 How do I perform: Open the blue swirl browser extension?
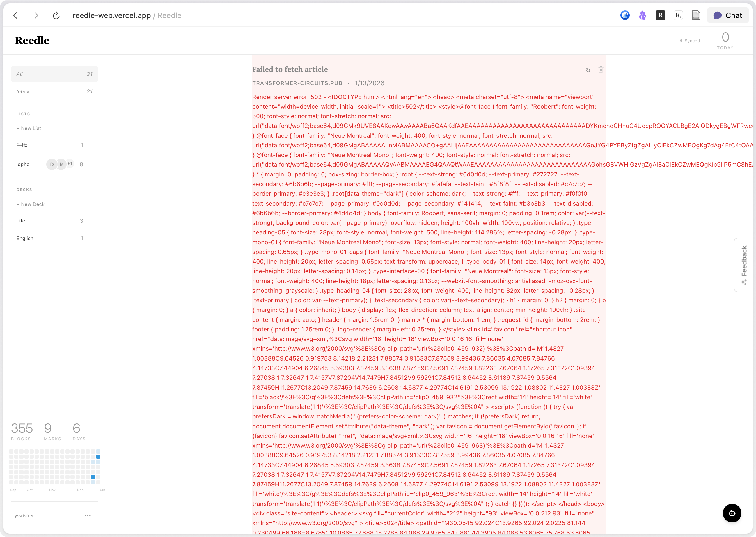click(625, 15)
